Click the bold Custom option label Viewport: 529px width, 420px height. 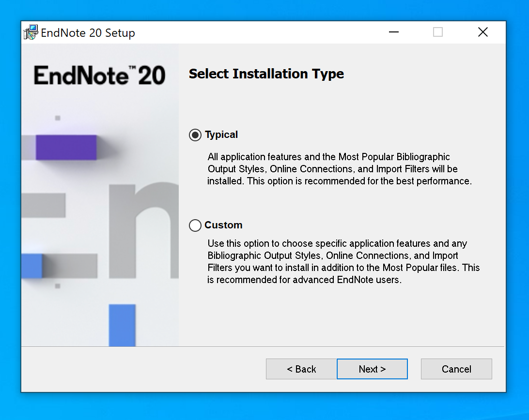[223, 225]
